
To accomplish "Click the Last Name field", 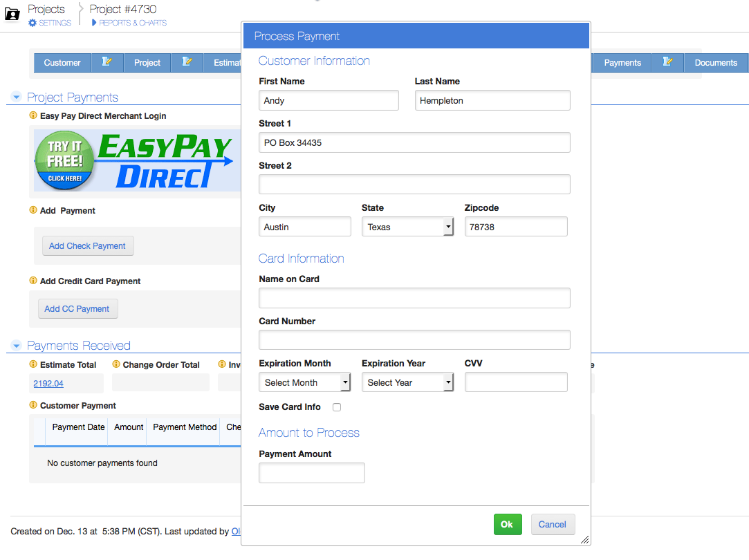I will tap(492, 100).
